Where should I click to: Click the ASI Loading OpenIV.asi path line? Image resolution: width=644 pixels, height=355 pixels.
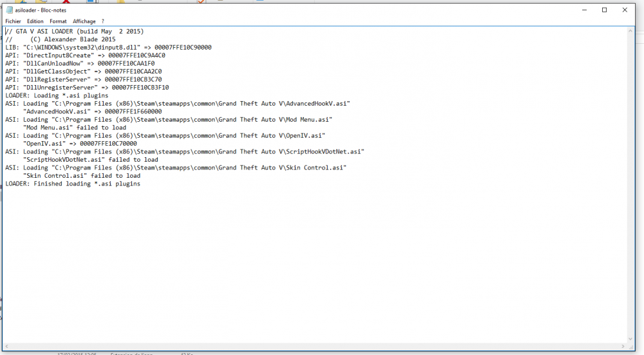pyautogui.click(x=165, y=135)
